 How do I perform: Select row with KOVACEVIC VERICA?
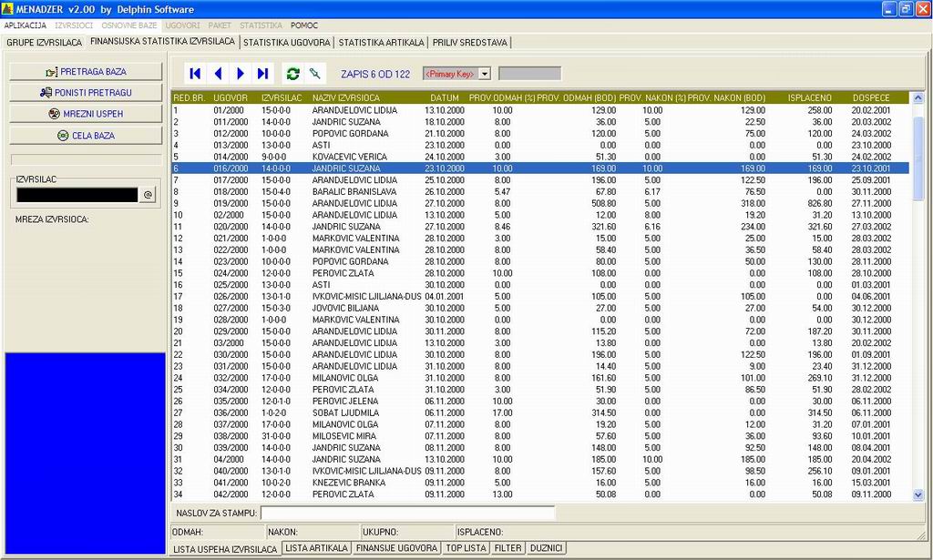coord(540,157)
